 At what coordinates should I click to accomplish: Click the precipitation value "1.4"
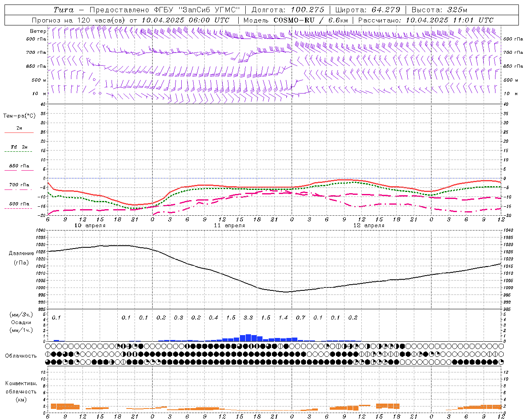pyautogui.click(x=283, y=318)
